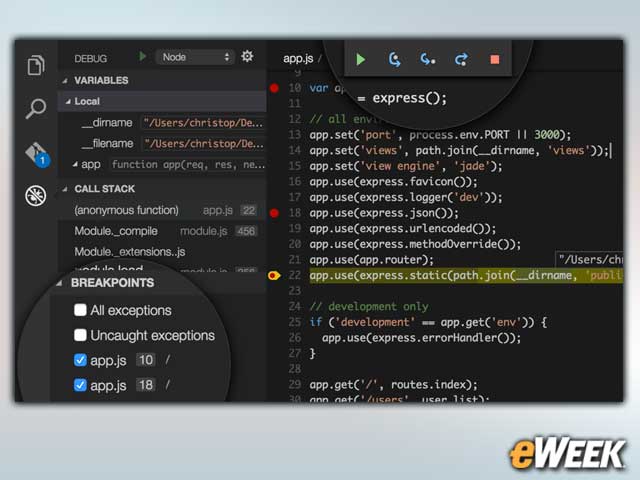Collapse the Local scope

point(68,102)
